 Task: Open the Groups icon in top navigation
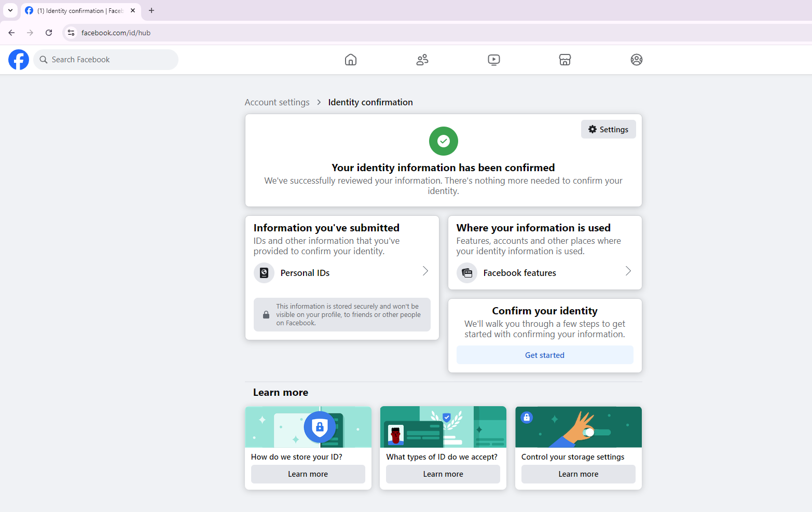[x=637, y=60]
